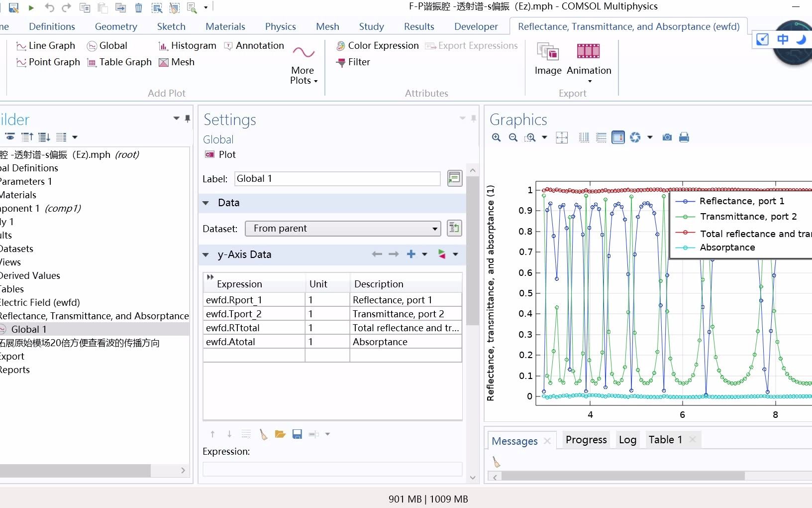Click the Zoom Extents icon in Graphics

coord(562,137)
